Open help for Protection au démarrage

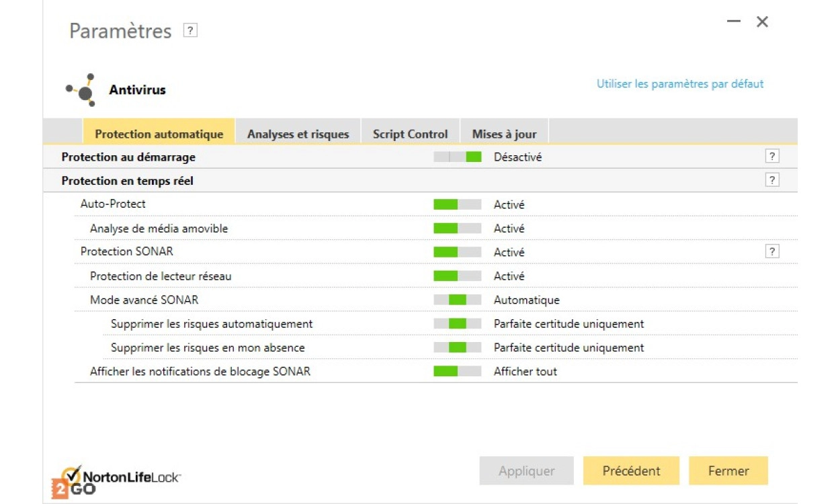pyautogui.click(x=772, y=157)
